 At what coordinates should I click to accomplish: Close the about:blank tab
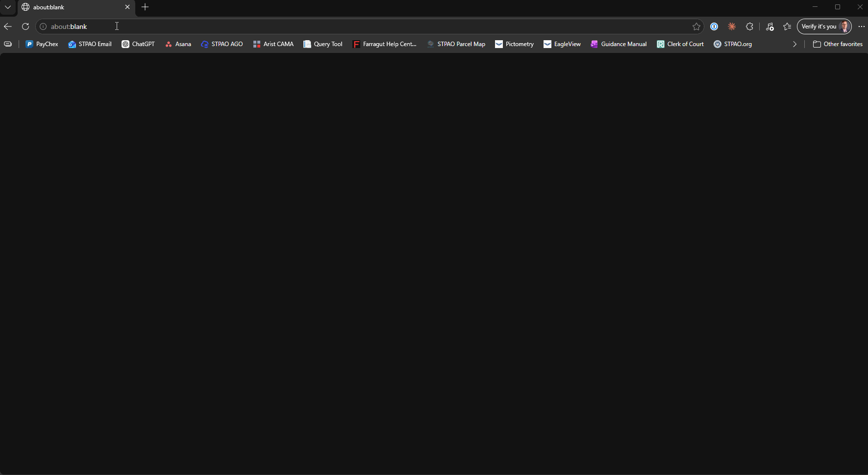(x=127, y=7)
